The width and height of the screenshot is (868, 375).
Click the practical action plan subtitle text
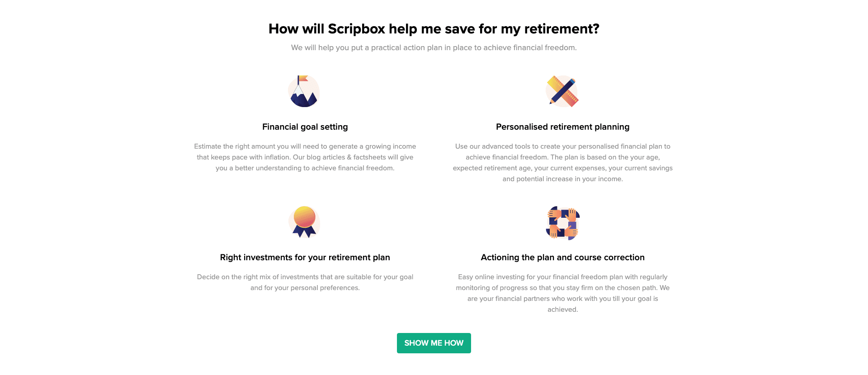[x=434, y=47]
